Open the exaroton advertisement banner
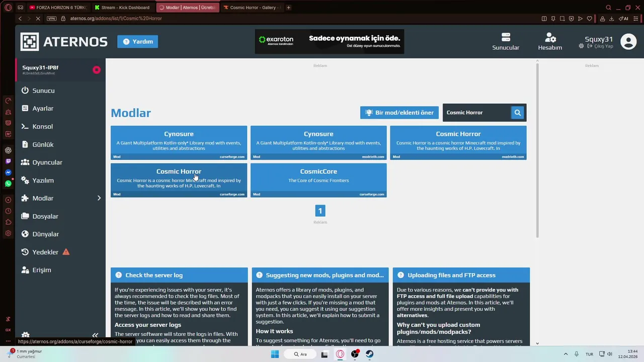This screenshot has height=362, width=644. coord(330,42)
